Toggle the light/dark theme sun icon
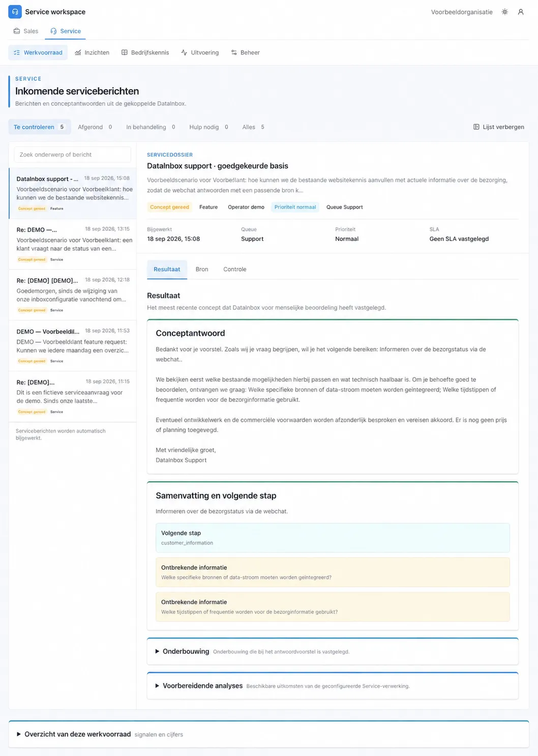Viewport: 538px width, 756px height. click(504, 12)
